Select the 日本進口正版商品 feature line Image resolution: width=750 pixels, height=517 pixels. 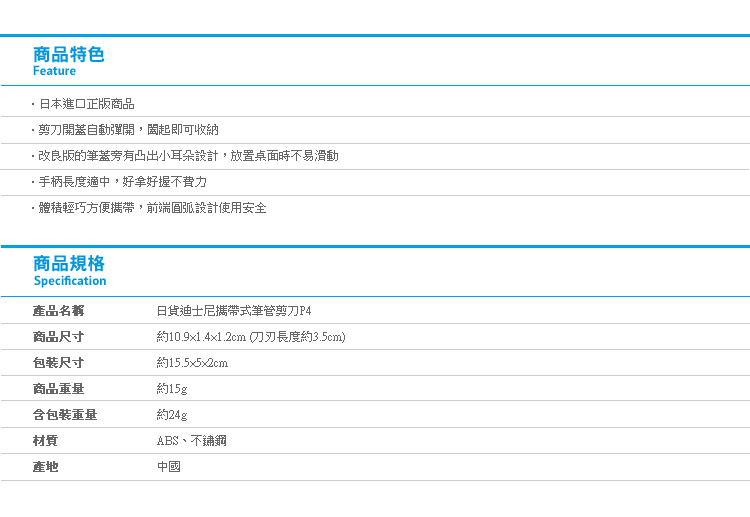click(86, 104)
